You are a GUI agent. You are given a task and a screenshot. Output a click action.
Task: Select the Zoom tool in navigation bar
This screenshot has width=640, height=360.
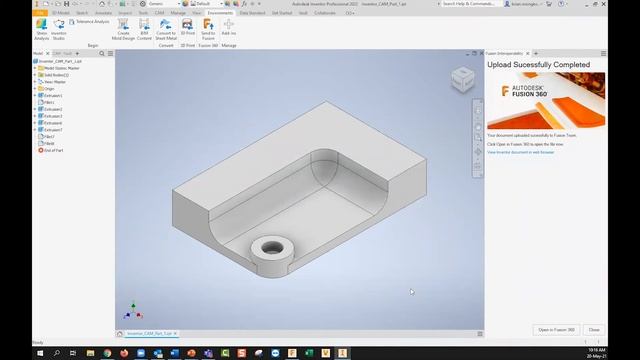(478, 138)
